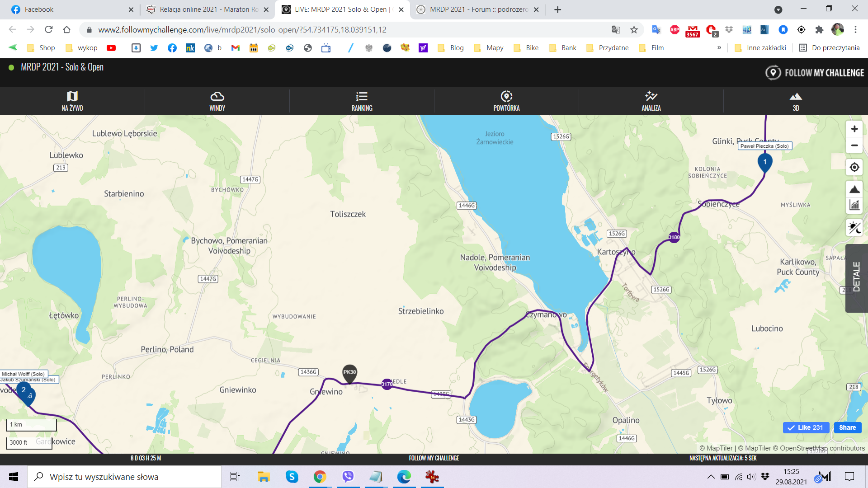Image resolution: width=868 pixels, height=488 pixels.
Task: Click the Facebook Like 231 button
Action: (806, 427)
